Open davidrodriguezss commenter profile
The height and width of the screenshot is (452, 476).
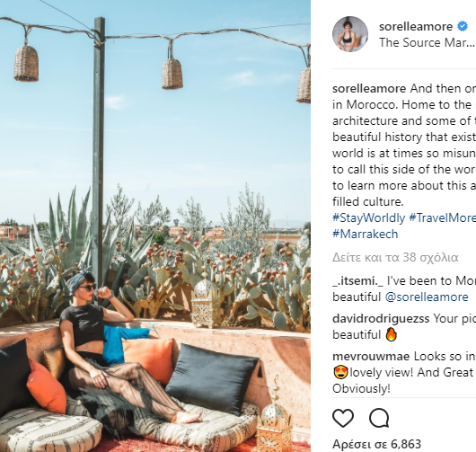click(381, 319)
